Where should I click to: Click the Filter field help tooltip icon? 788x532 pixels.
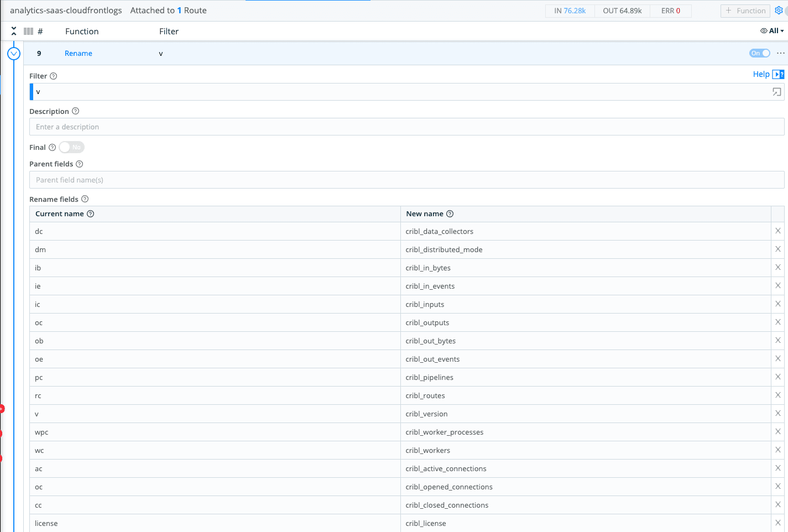point(54,76)
